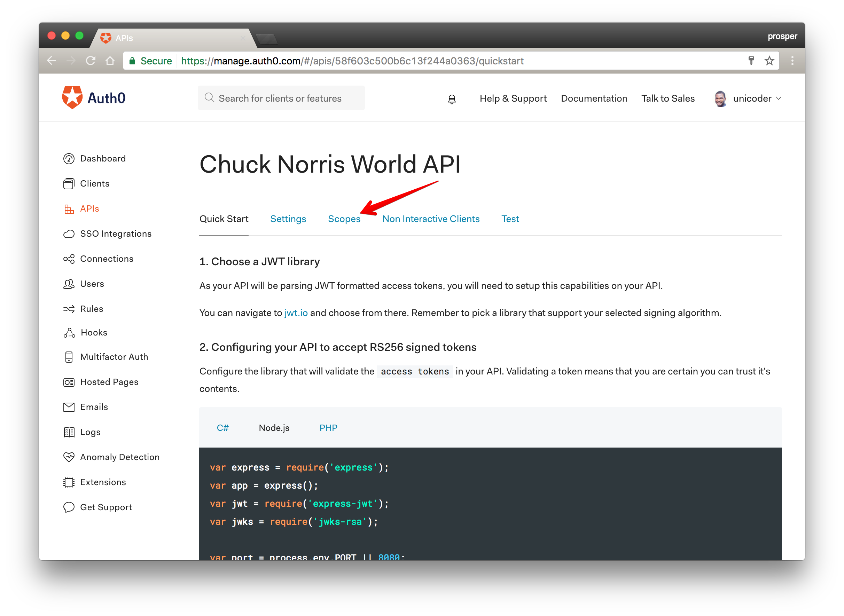Click the Hosted Pages card icon
Screen dimensions: 844x616
[69, 382]
